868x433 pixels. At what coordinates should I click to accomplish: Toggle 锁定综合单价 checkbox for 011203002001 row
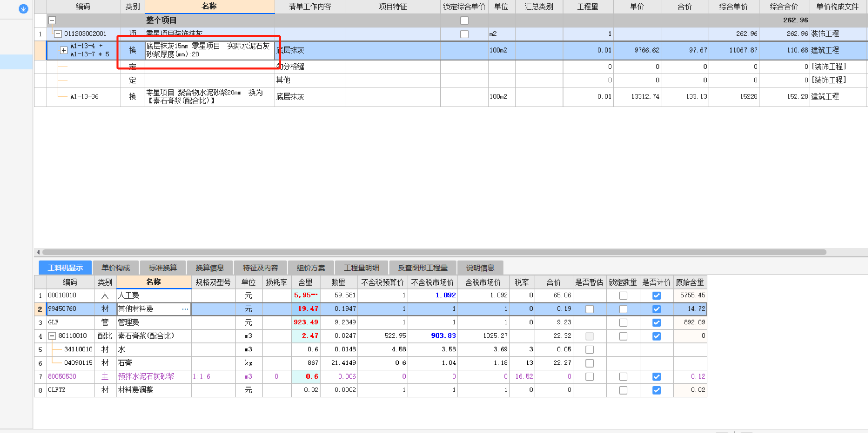[464, 34]
